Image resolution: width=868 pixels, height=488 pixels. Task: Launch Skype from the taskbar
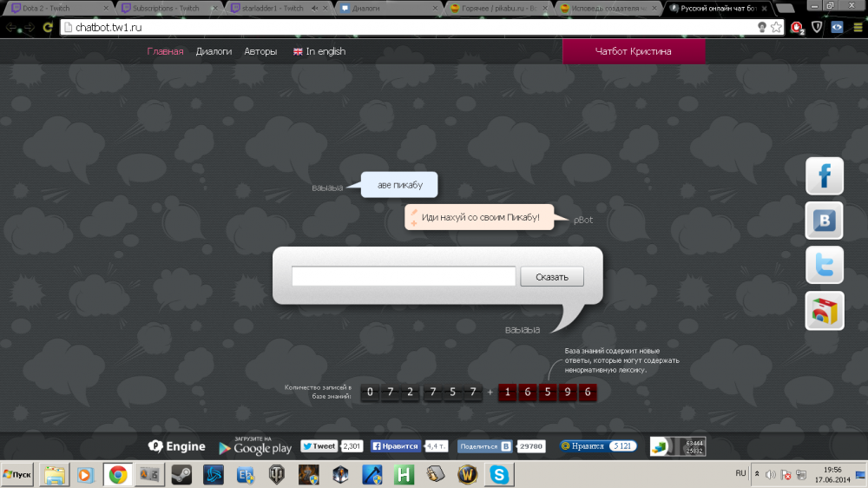pyautogui.click(x=499, y=475)
